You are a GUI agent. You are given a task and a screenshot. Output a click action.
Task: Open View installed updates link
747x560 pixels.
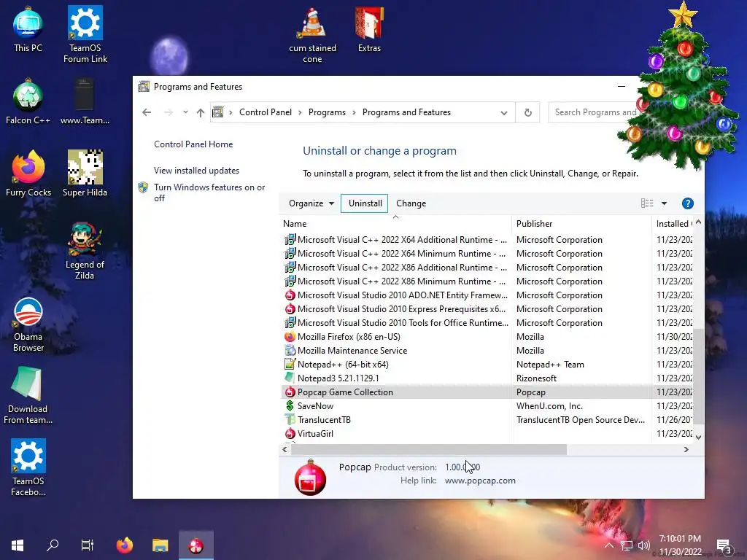pos(196,171)
